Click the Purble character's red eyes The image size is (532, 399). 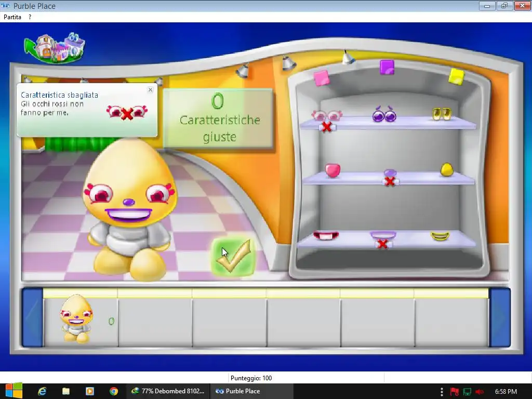129,193
